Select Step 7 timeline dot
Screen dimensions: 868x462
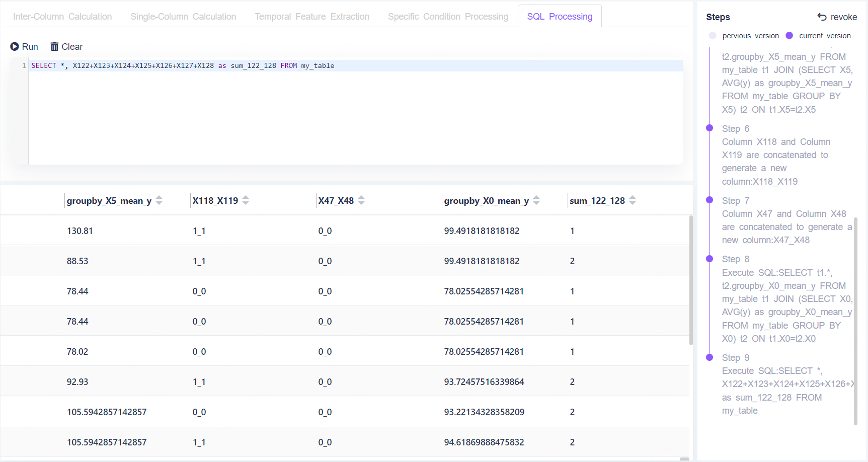pyautogui.click(x=709, y=200)
